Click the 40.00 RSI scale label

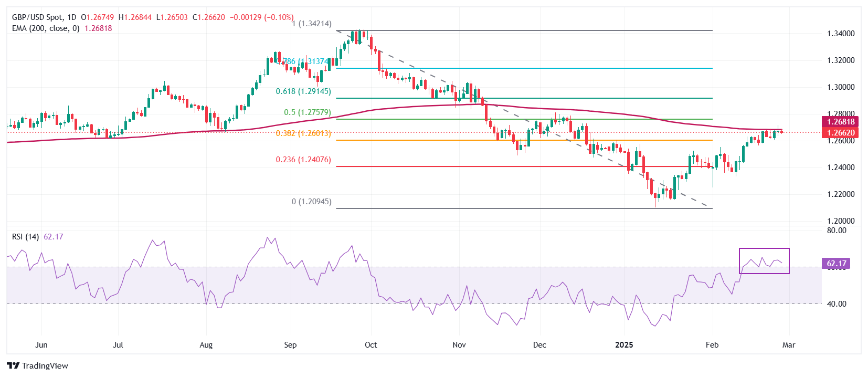tap(837, 304)
